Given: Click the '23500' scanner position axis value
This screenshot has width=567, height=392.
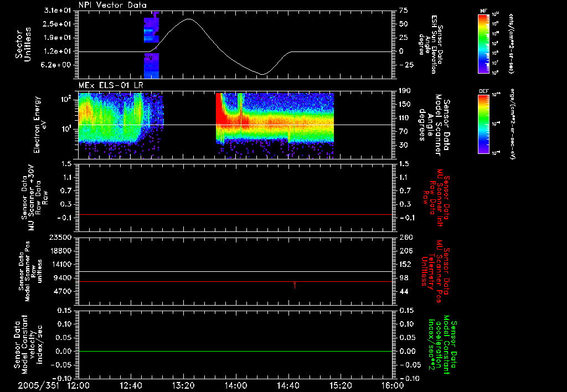Looking at the screenshot, I should click(61, 238).
